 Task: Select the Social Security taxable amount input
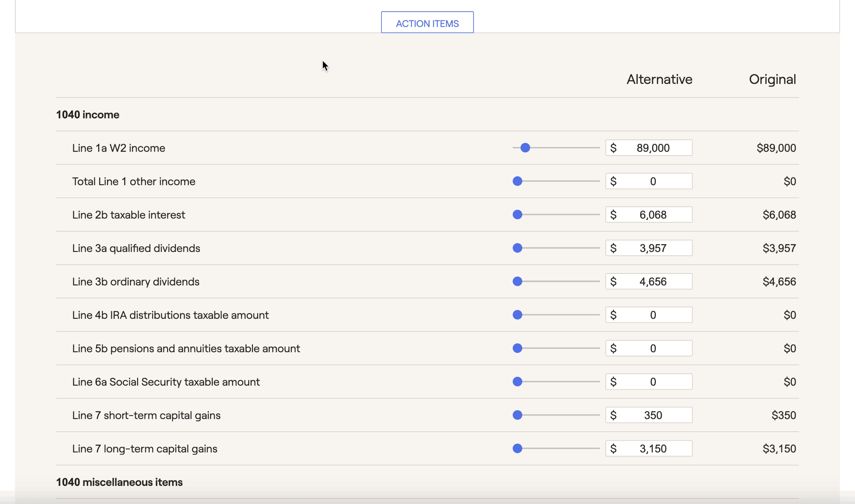(649, 382)
